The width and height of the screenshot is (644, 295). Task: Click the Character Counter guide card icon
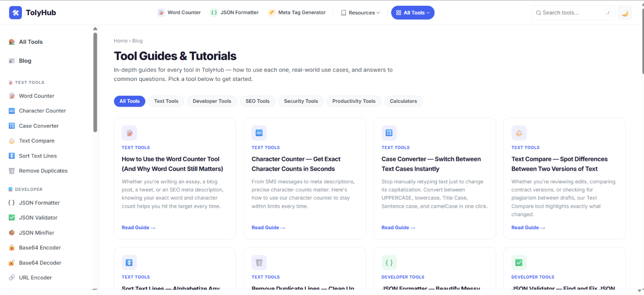point(259,133)
